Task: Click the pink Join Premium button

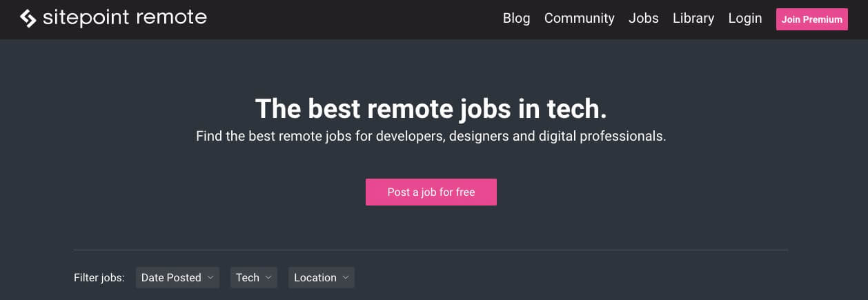Action: coord(811,19)
